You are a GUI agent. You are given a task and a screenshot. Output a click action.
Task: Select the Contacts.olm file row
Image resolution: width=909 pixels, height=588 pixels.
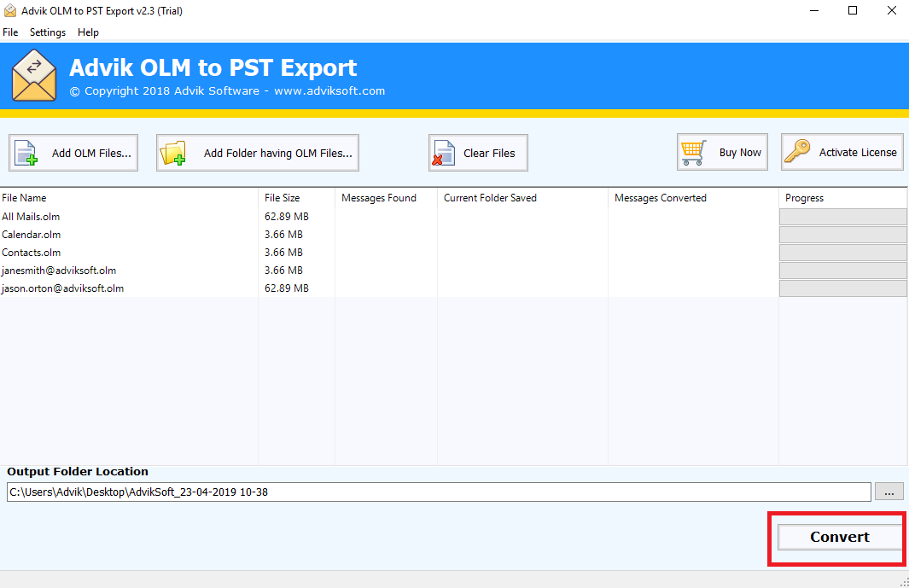click(453, 253)
